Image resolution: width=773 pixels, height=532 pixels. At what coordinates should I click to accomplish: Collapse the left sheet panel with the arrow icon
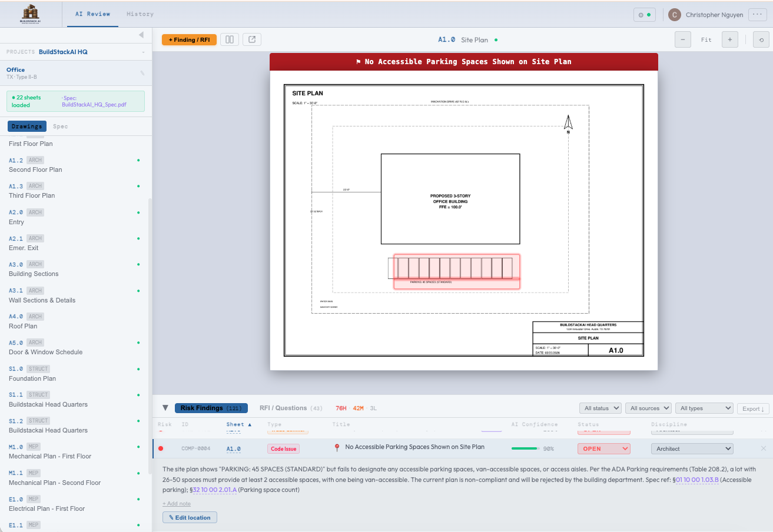141,34
